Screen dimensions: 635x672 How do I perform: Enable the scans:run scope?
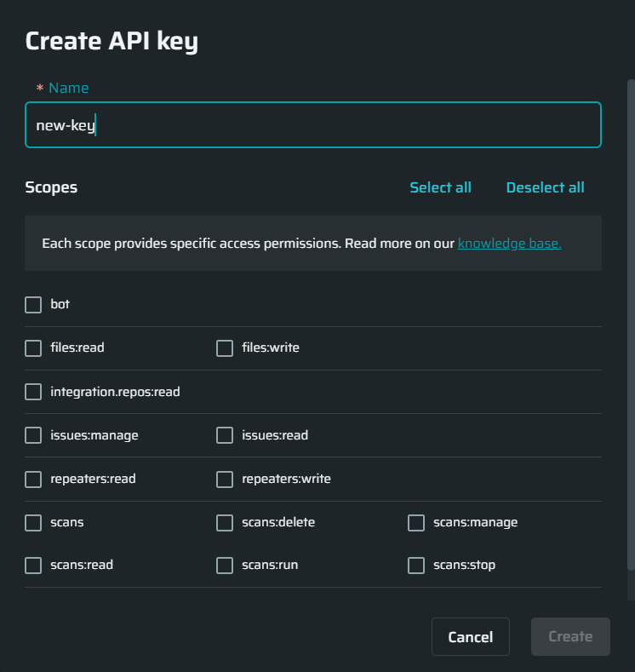point(225,566)
